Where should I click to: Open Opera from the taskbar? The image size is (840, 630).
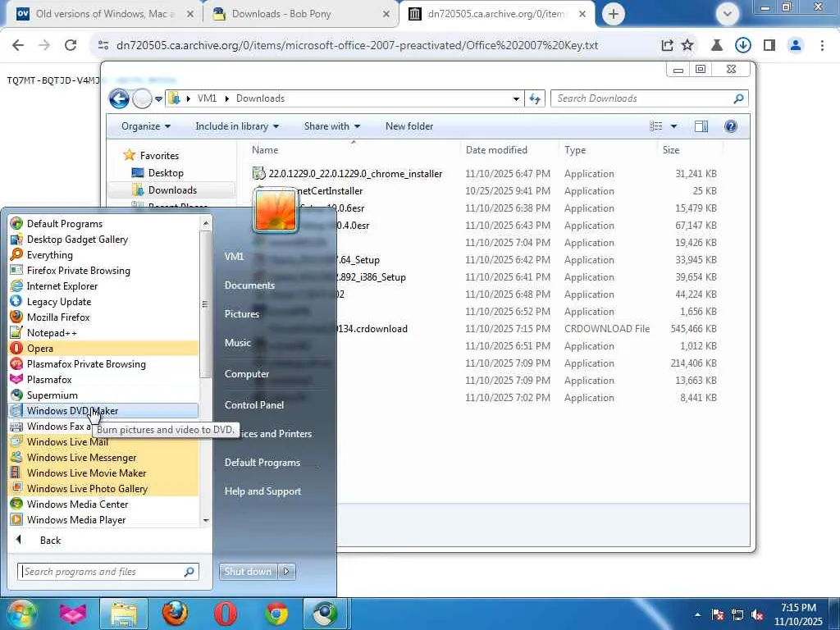click(225, 614)
